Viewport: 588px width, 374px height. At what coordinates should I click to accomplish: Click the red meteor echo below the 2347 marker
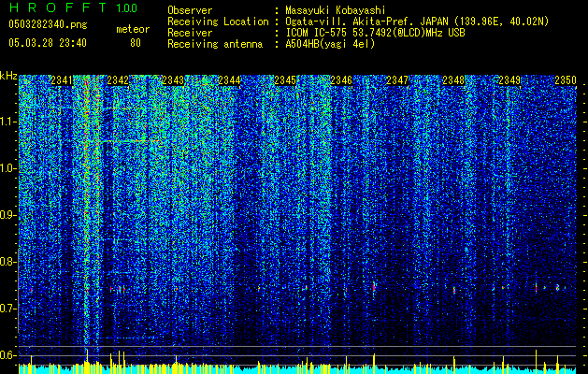coord(374,286)
